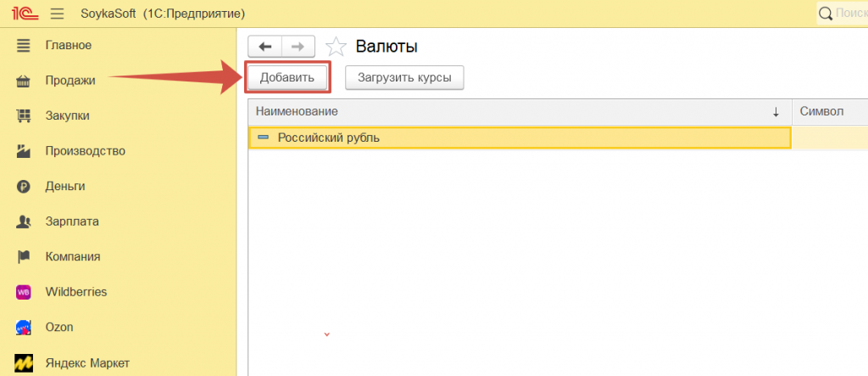Screen dimensions: 868x376
Task: Click Загрузить курсы button
Action: pyautogui.click(x=404, y=77)
